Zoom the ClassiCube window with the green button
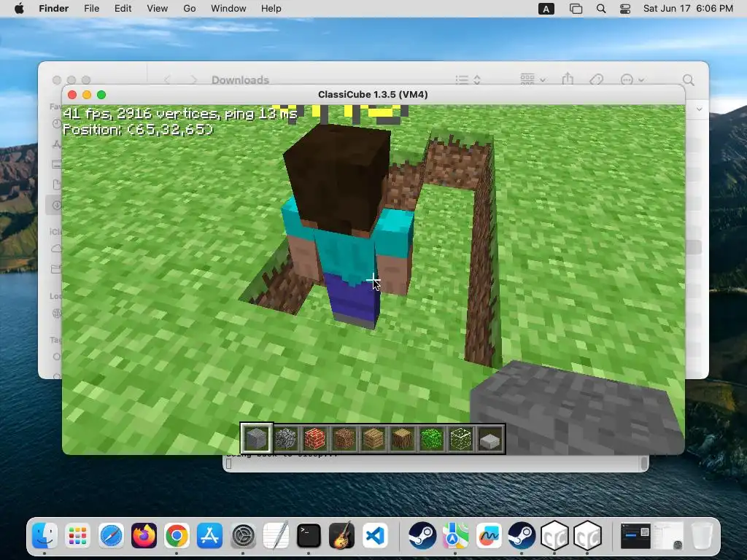The image size is (747, 560). (101, 95)
